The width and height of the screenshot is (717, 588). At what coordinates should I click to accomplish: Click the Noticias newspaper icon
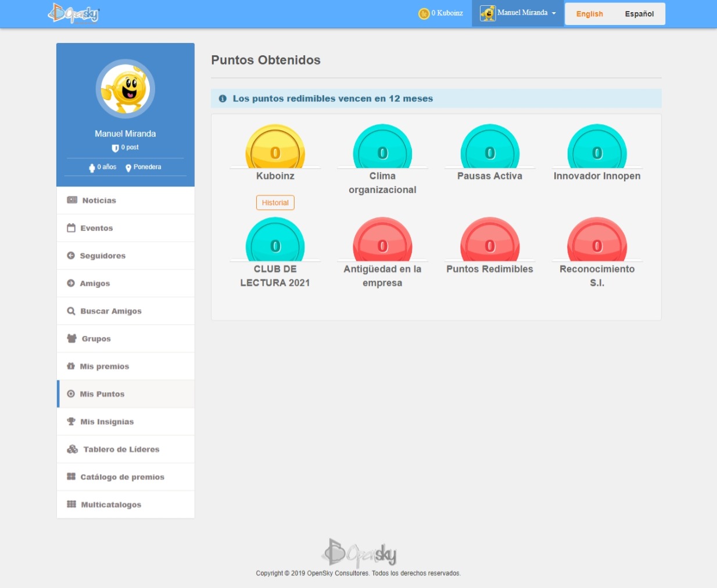click(x=72, y=200)
